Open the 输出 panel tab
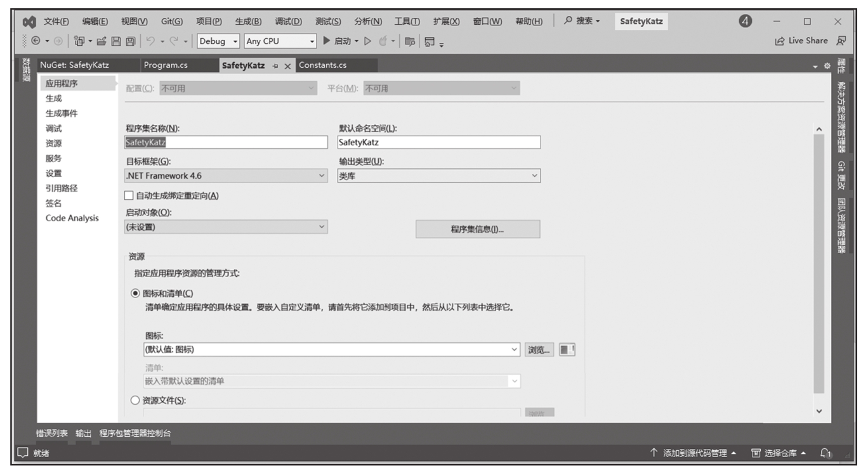The width and height of the screenshot is (868, 473). (84, 434)
